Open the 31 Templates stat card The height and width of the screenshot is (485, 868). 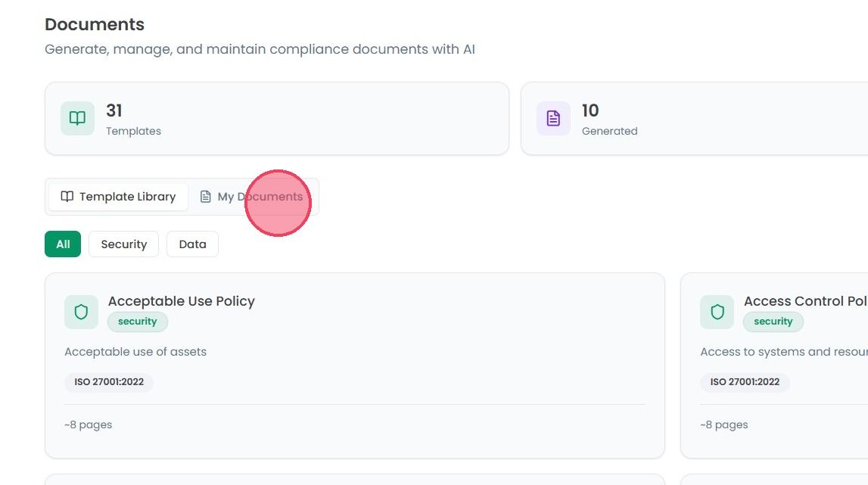click(x=277, y=119)
